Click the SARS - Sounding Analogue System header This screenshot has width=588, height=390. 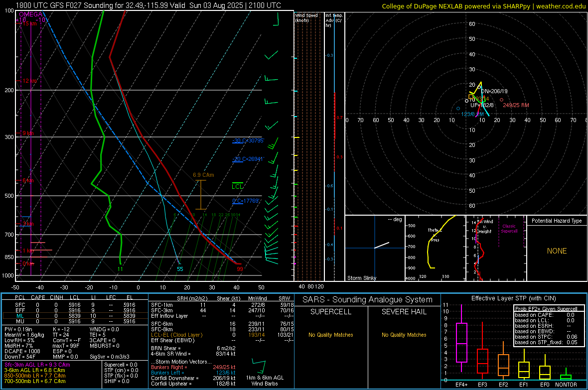click(x=368, y=300)
